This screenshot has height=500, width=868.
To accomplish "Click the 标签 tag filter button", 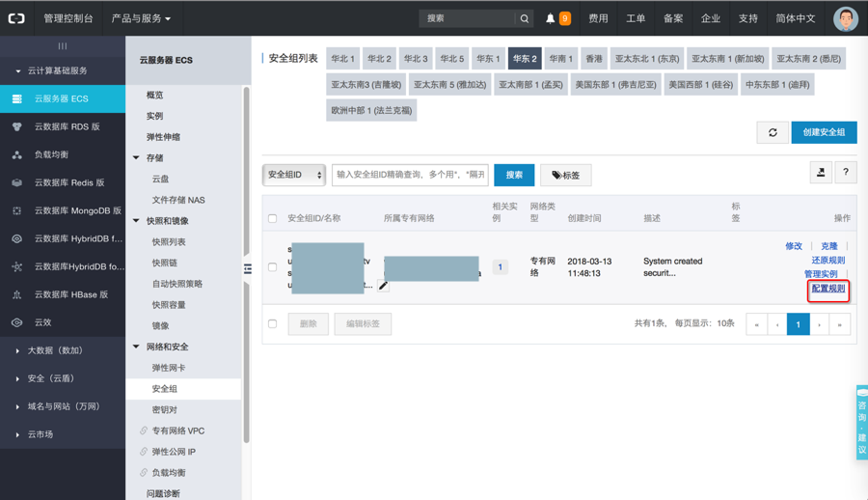I will [x=566, y=175].
